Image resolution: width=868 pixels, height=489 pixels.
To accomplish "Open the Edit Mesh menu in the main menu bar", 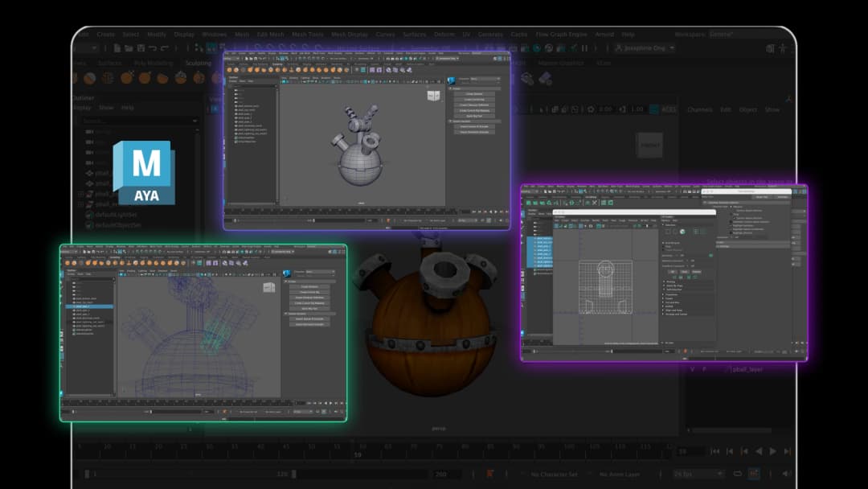I will click(271, 35).
